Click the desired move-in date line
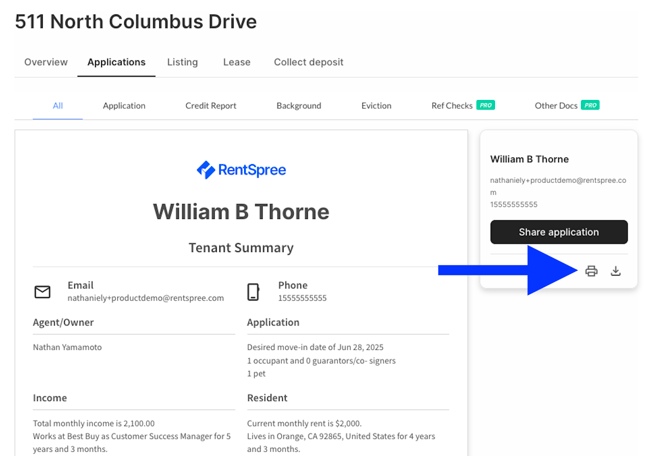This screenshot has height=456, width=670. click(x=315, y=347)
